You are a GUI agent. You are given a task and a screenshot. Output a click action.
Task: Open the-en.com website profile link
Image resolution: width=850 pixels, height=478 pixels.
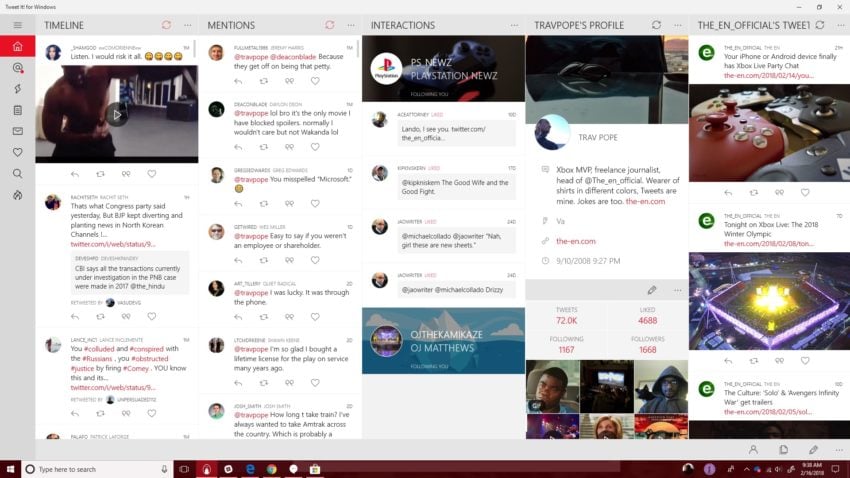(x=576, y=241)
